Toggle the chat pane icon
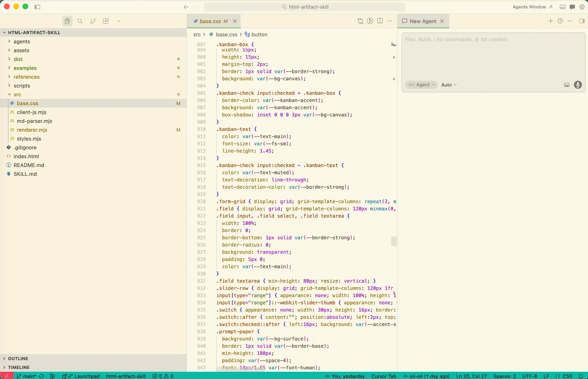Image resolution: width=588 pixels, height=379 pixels. pos(572,7)
